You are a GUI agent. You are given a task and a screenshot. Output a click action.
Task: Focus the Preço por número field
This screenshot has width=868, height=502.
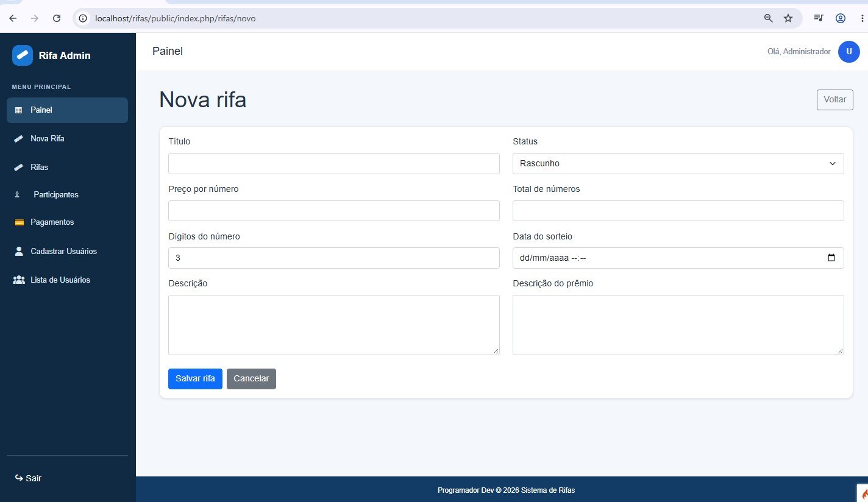pyautogui.click(x=334, y=211)
